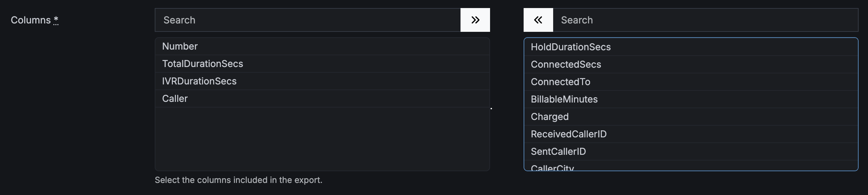
Task: Select TotalDurationSecs in the left list
Action: (322, 64)
